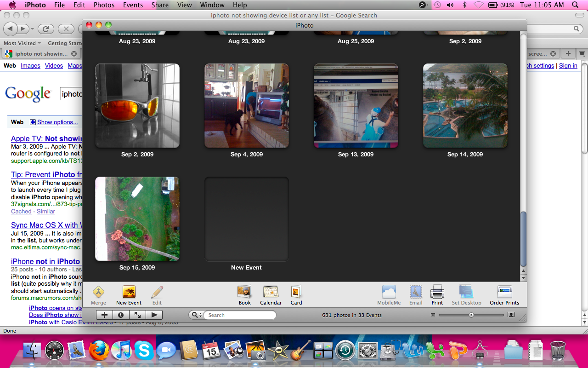Click the Bluetooth menu bar icon
The width and height of the screenshot is (588, 368).
coord(464,5)
